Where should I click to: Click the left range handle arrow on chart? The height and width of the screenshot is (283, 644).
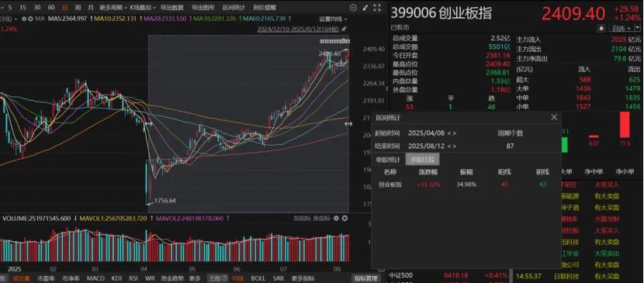click(x=149, y=123)
